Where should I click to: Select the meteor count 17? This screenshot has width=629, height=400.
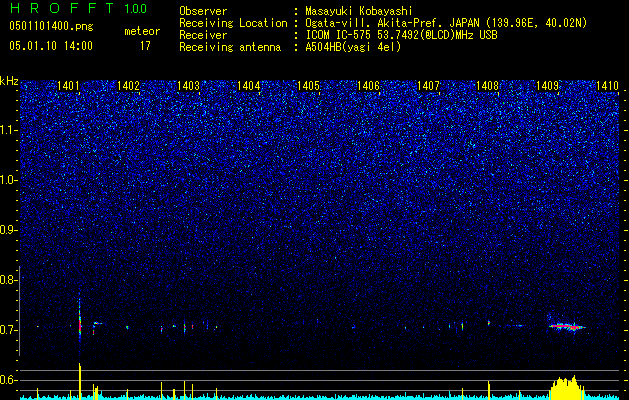pyautogui.click(x=145, y=46)
